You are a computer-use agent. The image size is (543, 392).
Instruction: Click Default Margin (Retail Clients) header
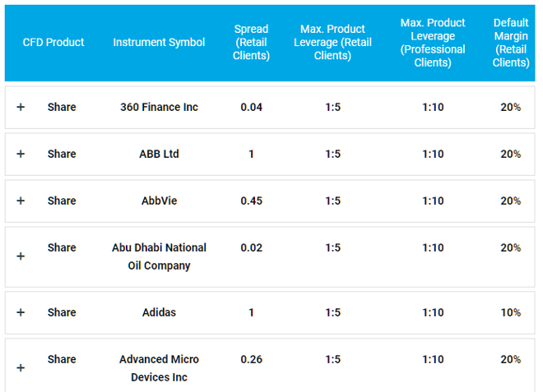[x=511, y=43]
